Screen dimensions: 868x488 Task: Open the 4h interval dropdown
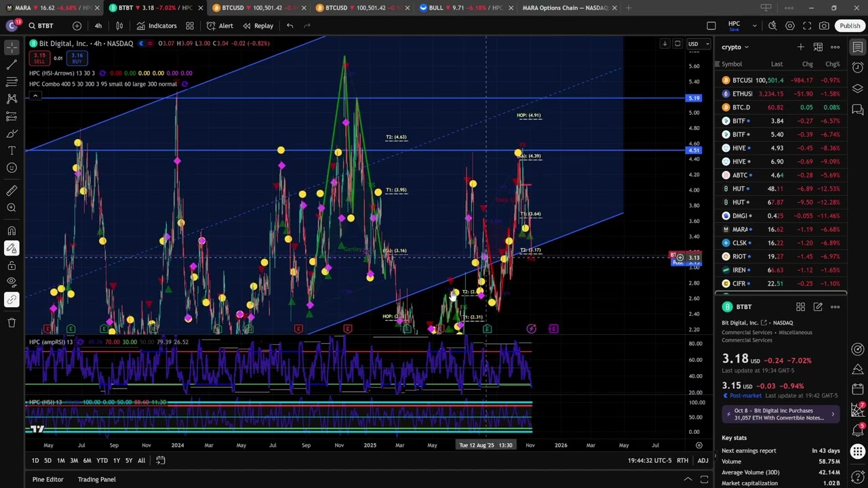pyautogui.click(x=98, y=26)
